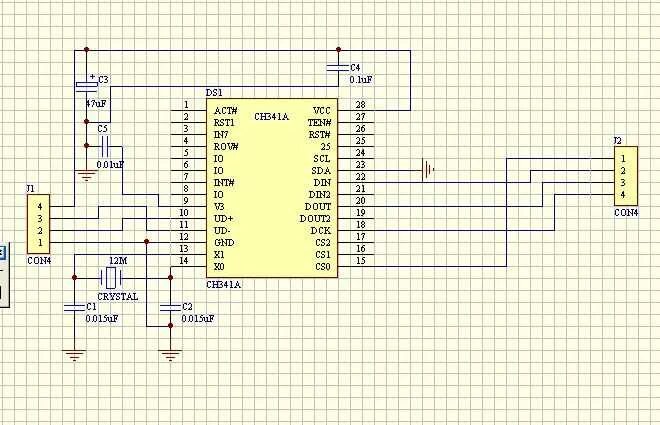Click pin 1 of connector J2

623,159
